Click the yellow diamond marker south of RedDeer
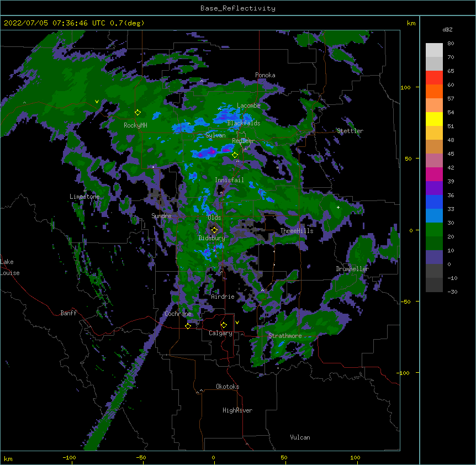 tap(235, 155)
